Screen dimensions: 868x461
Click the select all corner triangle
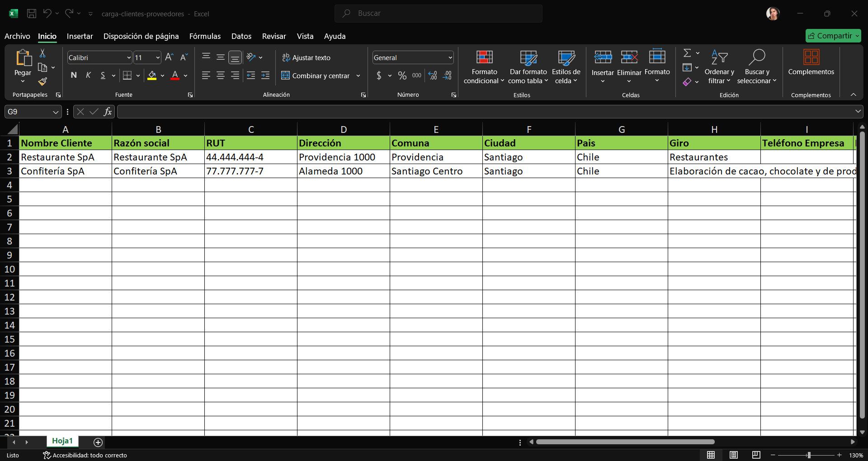(12, 129)
